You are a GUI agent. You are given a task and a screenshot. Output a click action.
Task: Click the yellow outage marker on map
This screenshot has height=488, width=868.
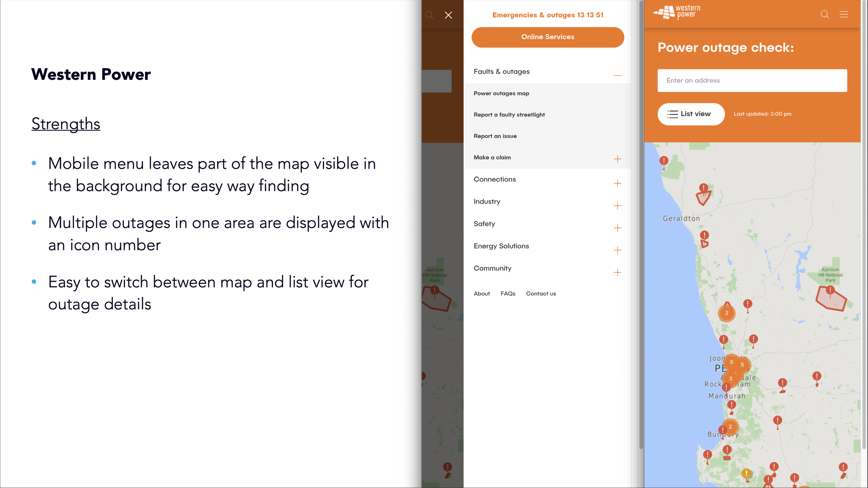[x=746, y=473]
